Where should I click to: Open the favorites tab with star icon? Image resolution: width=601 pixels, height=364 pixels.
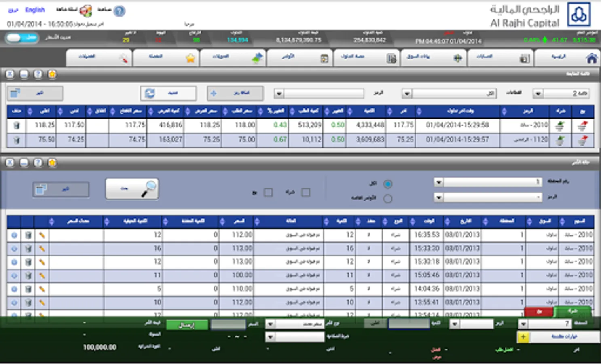coord(166,58)
